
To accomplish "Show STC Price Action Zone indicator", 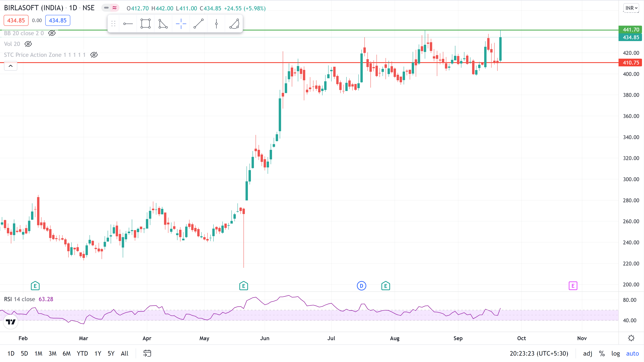I will click(x=94, y=55).
